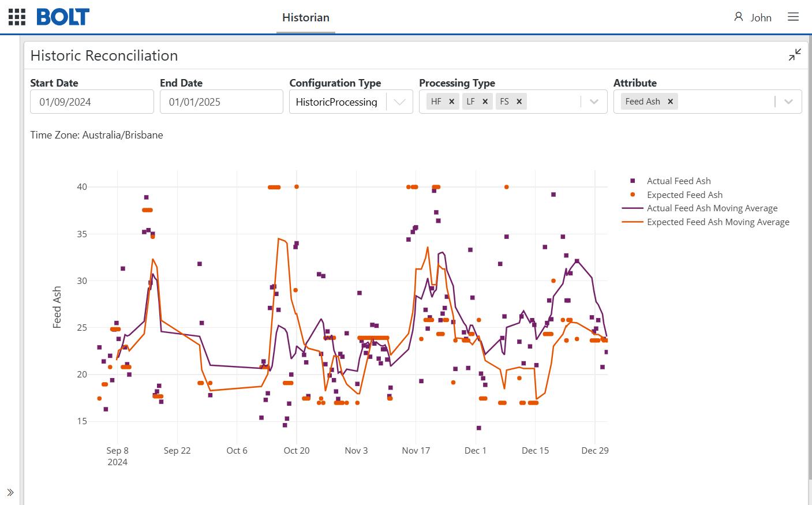
Task: Click the John user profile icon
Action: (x=738, y=17)
